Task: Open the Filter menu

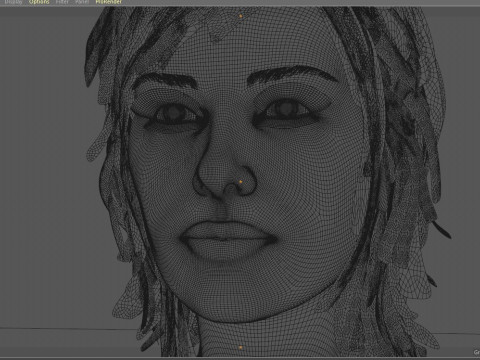Action: tap(62, 2)
